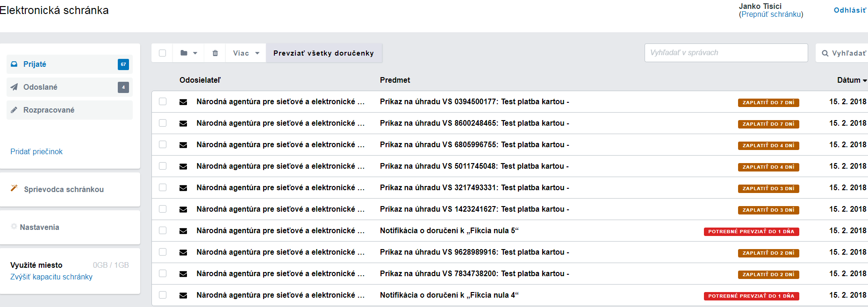Screen dimensions: 868x307
Task: Click Zvýšiť kapacitu schránky link
Action: pyautogui.click(x=51, y=277)
